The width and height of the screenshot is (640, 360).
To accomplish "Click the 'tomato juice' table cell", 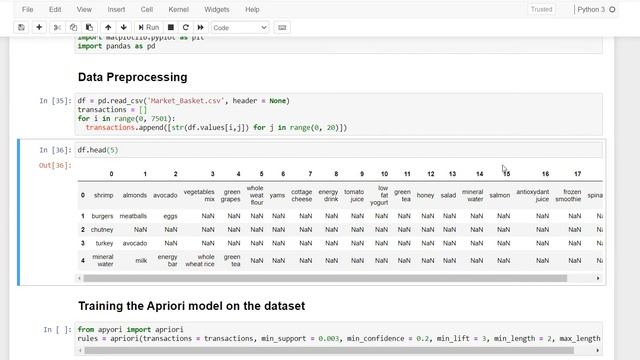I will point(354,195).
